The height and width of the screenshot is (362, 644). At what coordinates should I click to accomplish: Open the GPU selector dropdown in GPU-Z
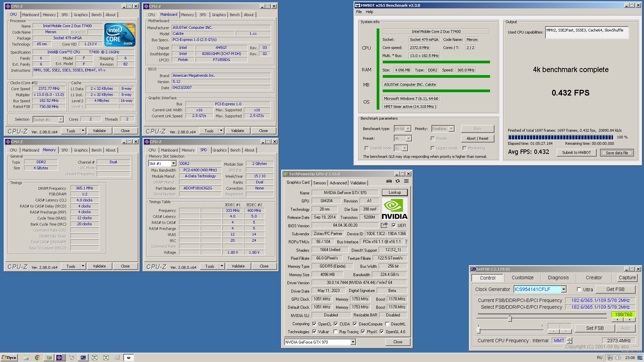coord(353,342)
